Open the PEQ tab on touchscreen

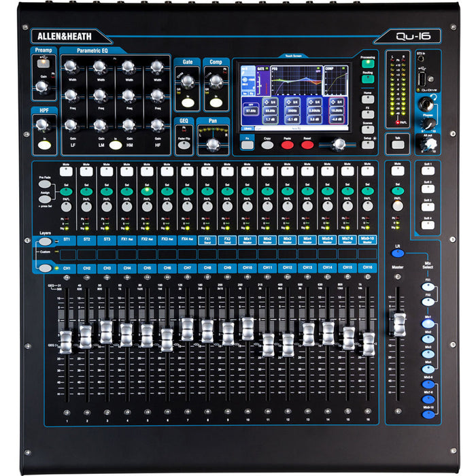pos(296,81)
